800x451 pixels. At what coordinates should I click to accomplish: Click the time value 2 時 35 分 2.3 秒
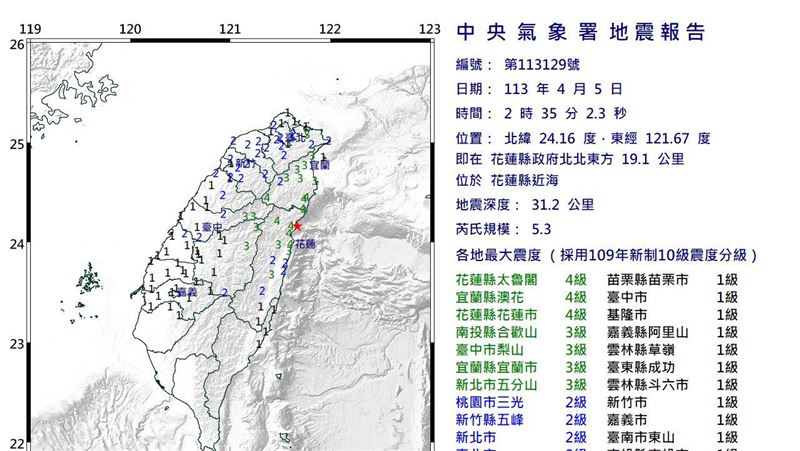(x=565, y=113)
